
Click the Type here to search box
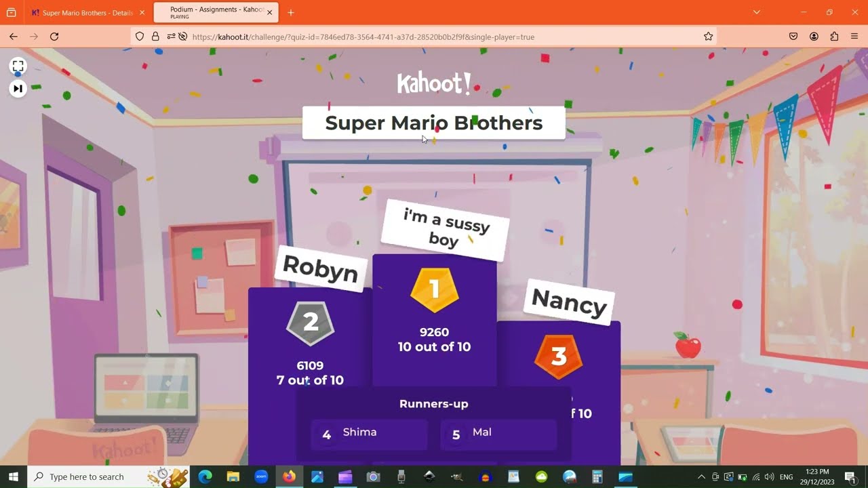[x=109, y=476]
